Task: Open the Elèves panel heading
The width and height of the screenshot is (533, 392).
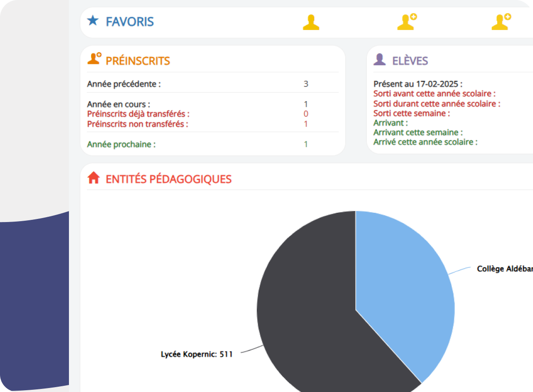Action: (x=410, y=61)
